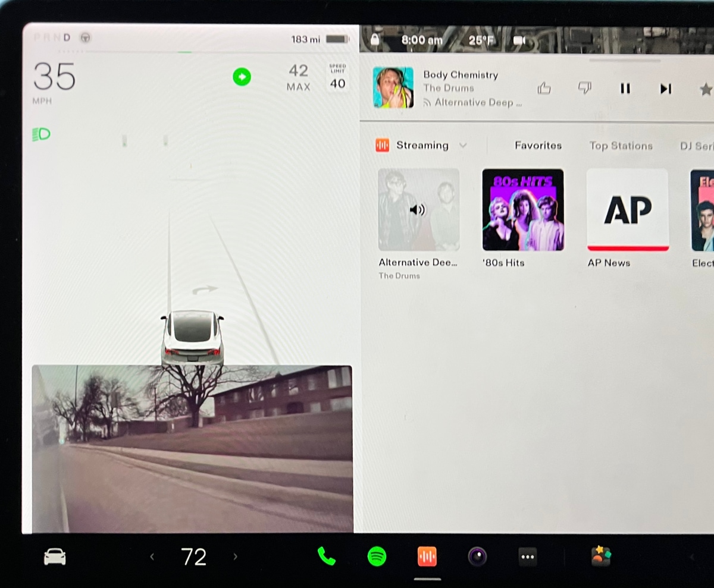Screen dimensions: 714x588
Task: Tap the 183 mi battery range
Action: click(305, 39)
